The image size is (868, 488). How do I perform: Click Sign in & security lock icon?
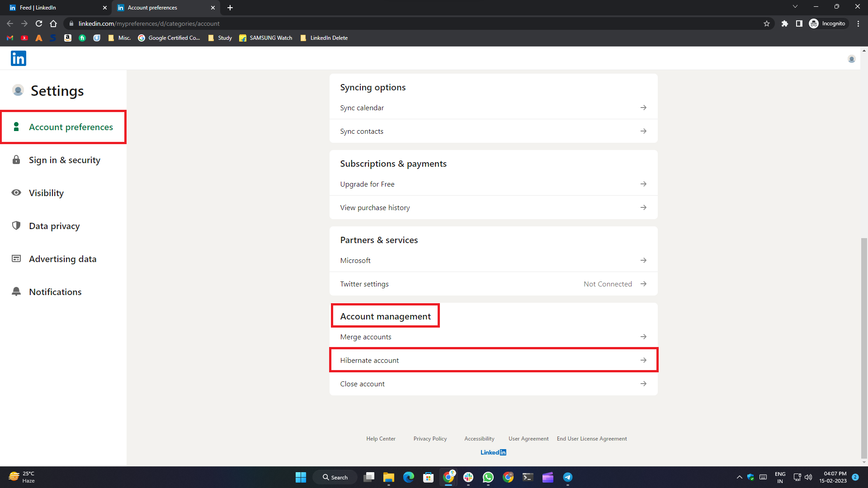pyautogui.click(x=16, y=160)
